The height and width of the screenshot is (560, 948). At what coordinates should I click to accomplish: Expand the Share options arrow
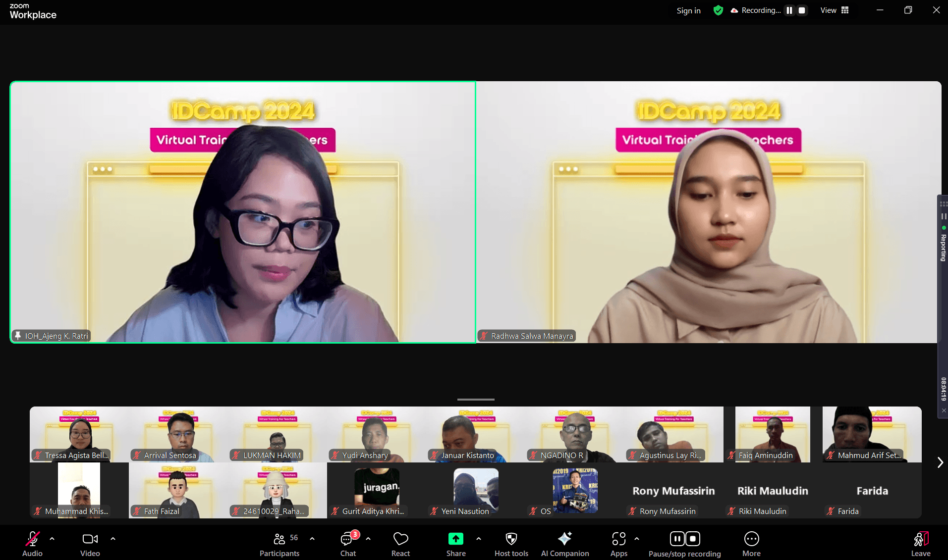click(479, 539)
